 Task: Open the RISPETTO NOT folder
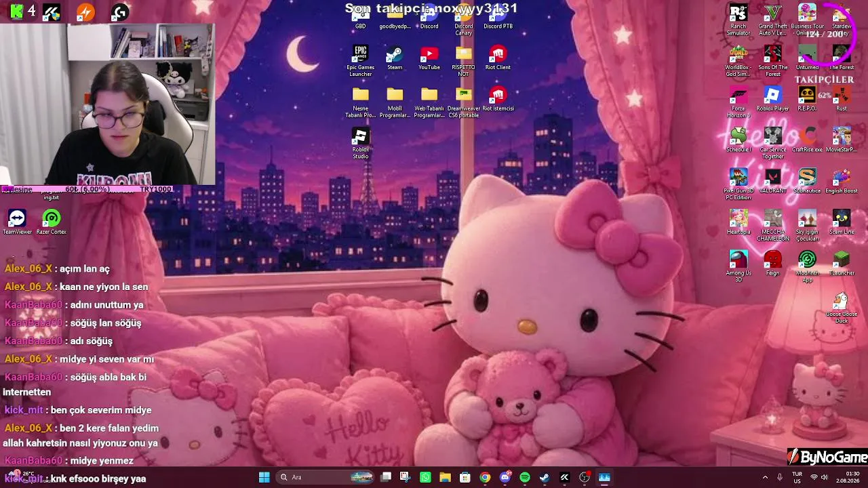[464, 61]
